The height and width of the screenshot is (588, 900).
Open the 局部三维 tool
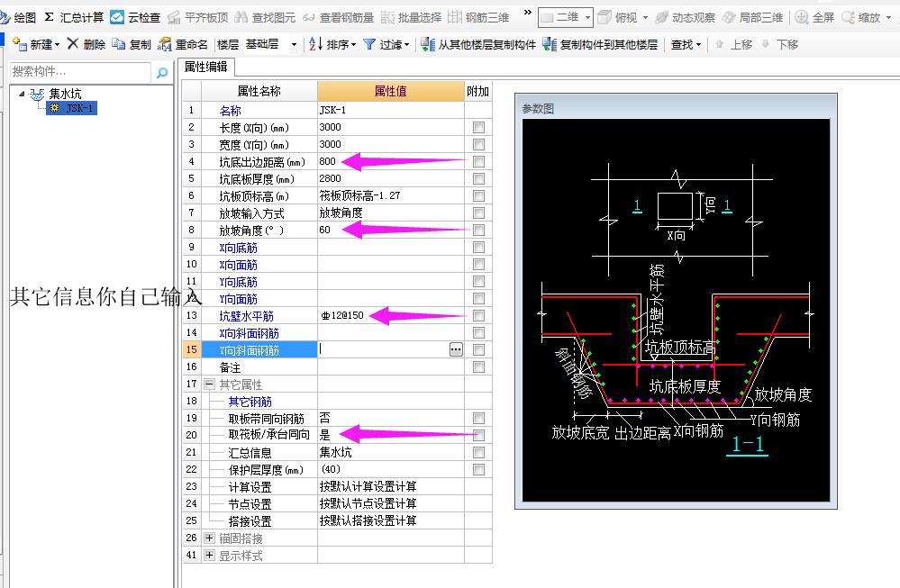click(x=752, y=18)
